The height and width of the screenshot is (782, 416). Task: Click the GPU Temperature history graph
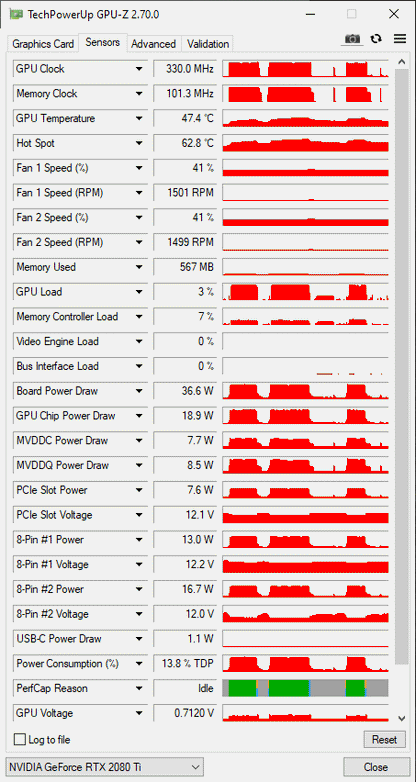coord(305,119)
